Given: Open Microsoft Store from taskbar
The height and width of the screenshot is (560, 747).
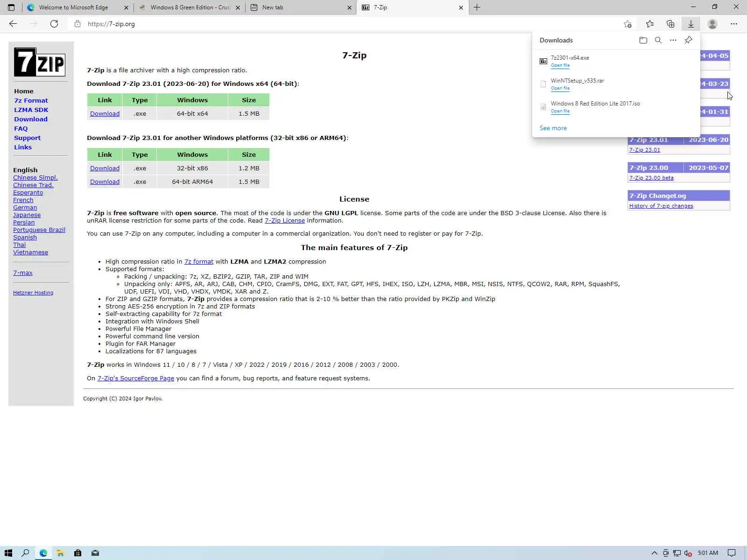Looking at the screenshot, I should coord(78,553).
